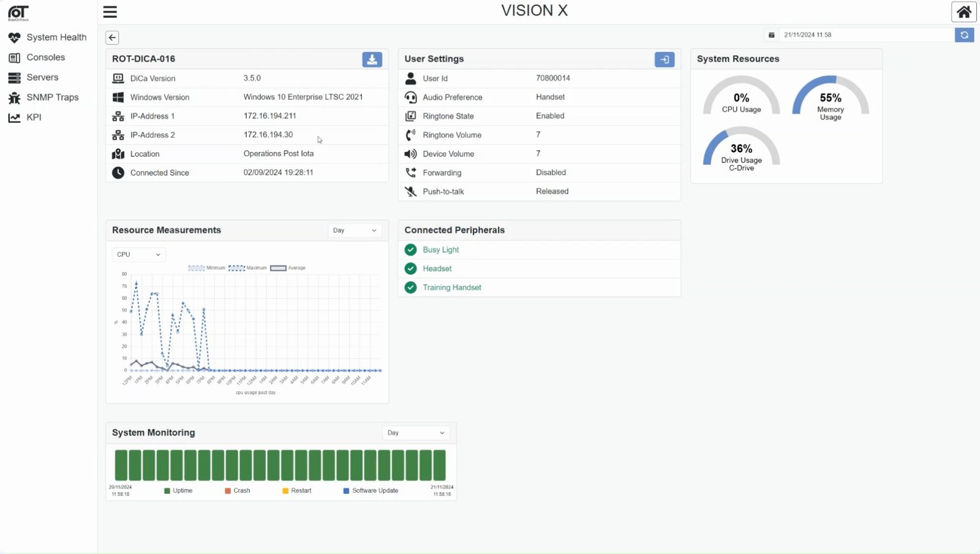
Task: Click the last green uptime bar
Action: click(x=440, y=465)
